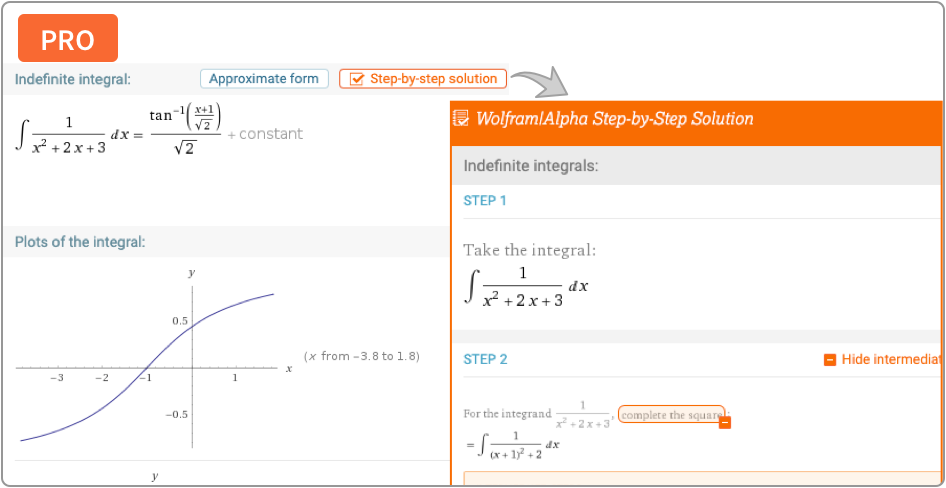Click the arctangent integral result formula

[x=185, y=131]
